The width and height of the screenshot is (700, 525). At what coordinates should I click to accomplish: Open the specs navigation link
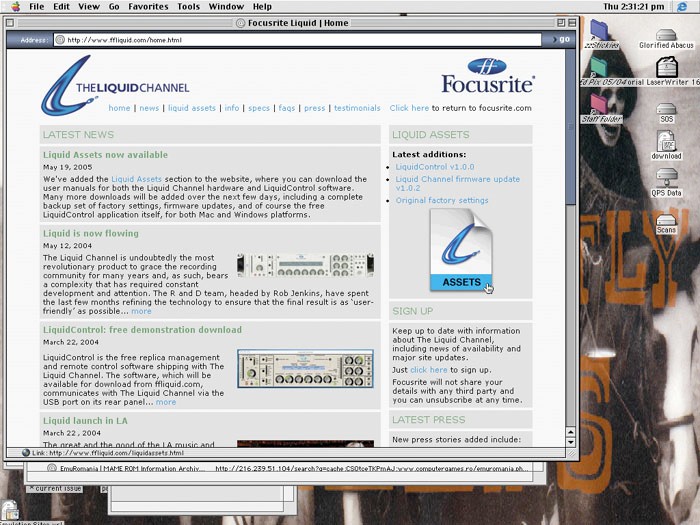259,108
